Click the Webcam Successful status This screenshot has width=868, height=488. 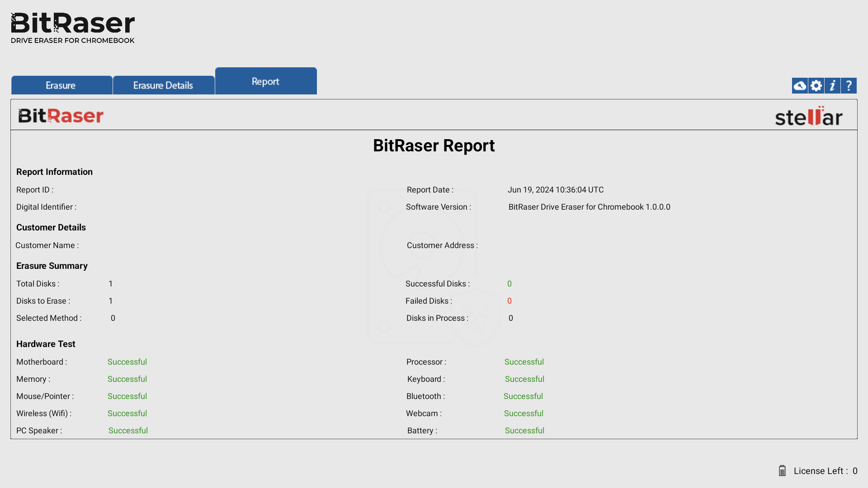524,413
